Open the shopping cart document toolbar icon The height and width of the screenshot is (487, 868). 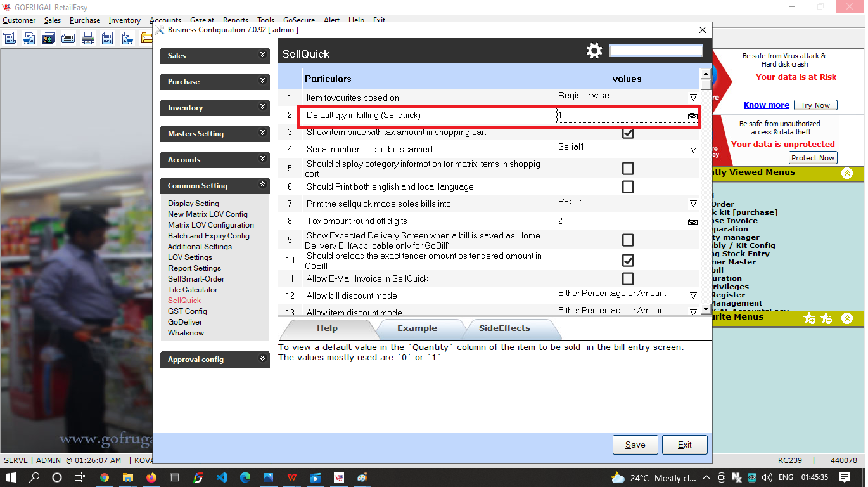point(29,38)
